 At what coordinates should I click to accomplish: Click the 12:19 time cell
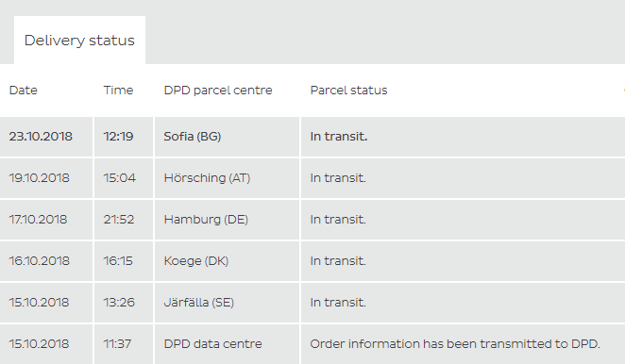click(x=124, y=137)
